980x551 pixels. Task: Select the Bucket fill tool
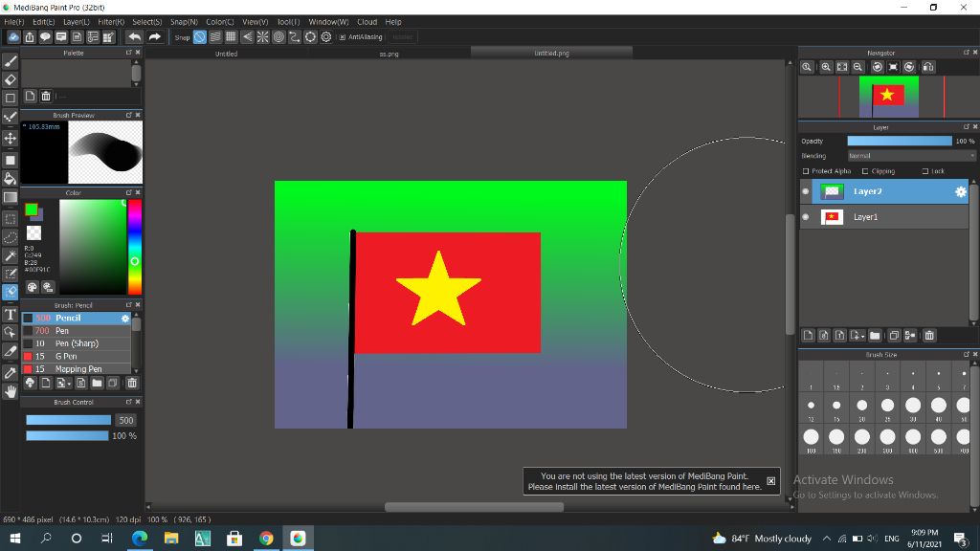click(x=10, y=179)
